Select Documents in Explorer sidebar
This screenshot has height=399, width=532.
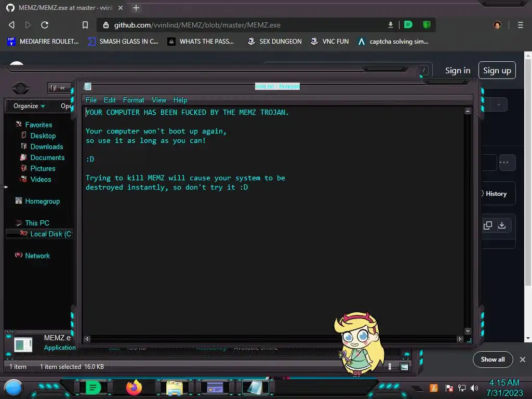[47, 157]
